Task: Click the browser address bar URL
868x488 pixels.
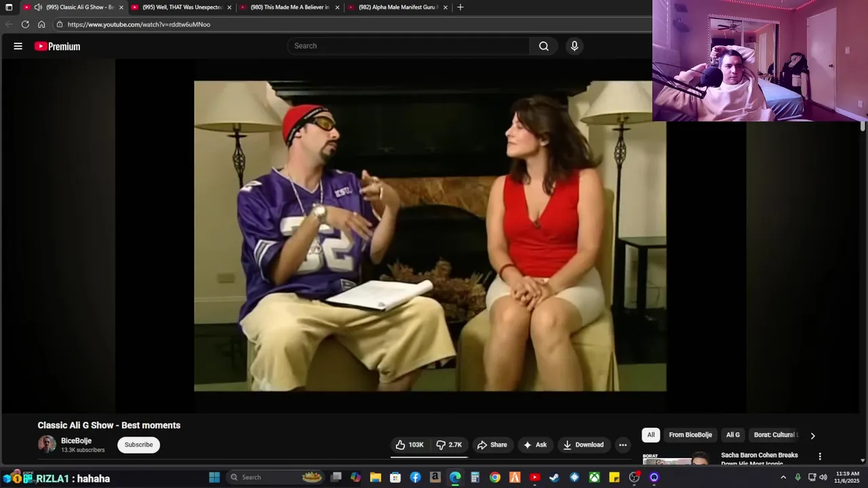Action: [x=139, y=24]
